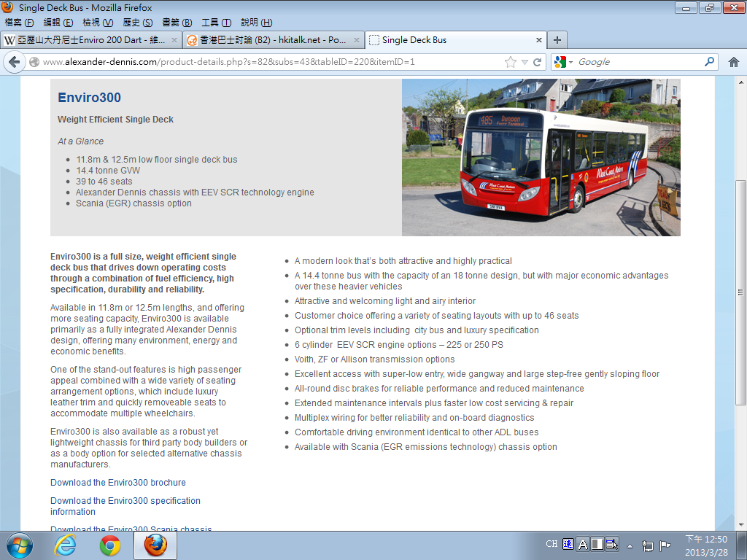The height and width of the screenshot is (560, 747).
Task: Toggle the IME A character mode icon
Action: [583, 544]
